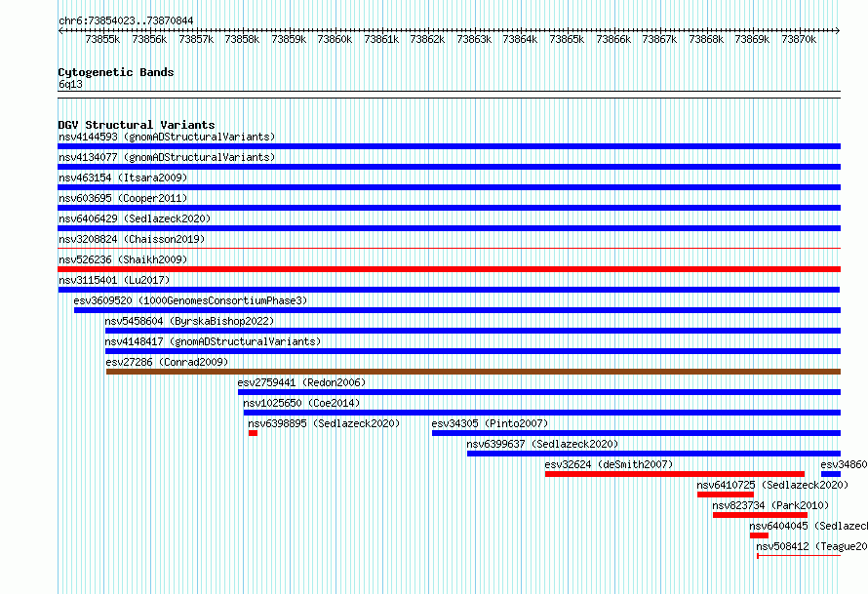868x594 pixels.
Task: Click the small red nsv6398895 marker
Action: click(x=253, y=433)
